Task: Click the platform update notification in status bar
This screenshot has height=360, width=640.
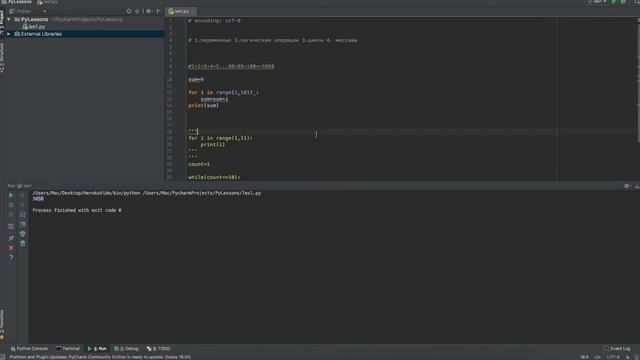Action: pos(100,357)
